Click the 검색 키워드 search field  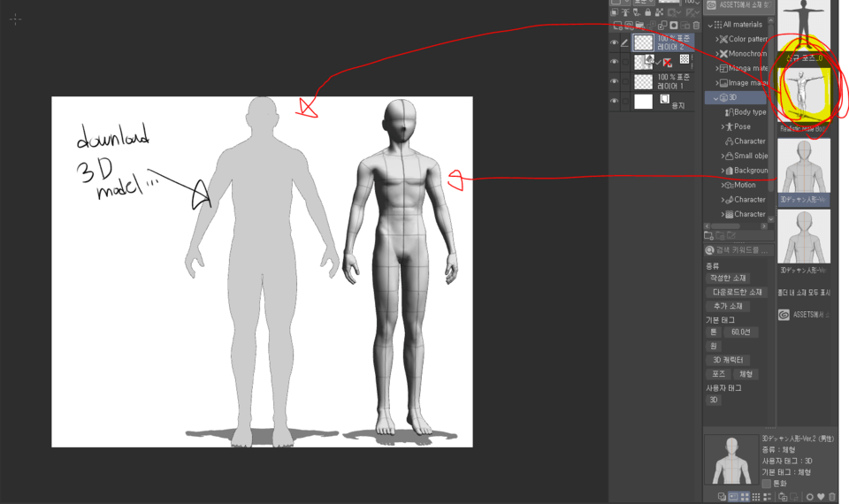[739, 250]
